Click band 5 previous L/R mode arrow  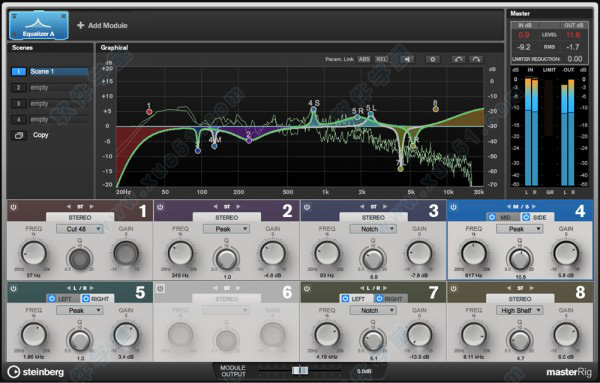pos(69,288)
